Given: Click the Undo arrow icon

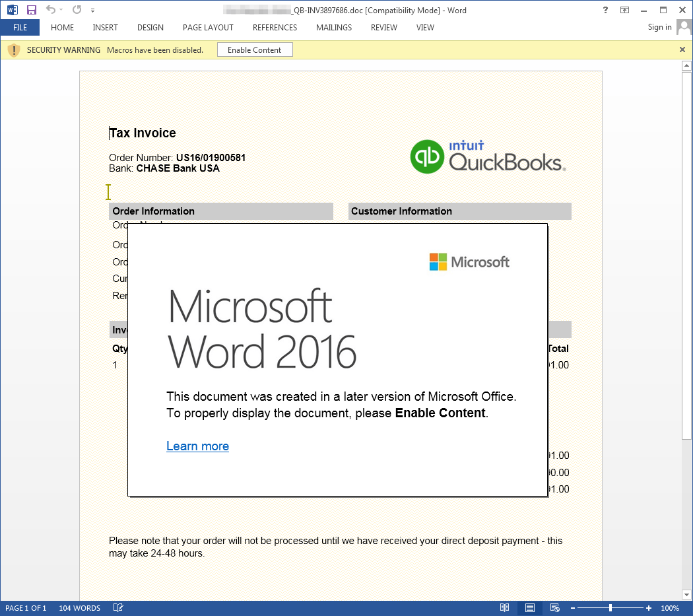Looking at the screenshot, I should click(x=51, y=10).
